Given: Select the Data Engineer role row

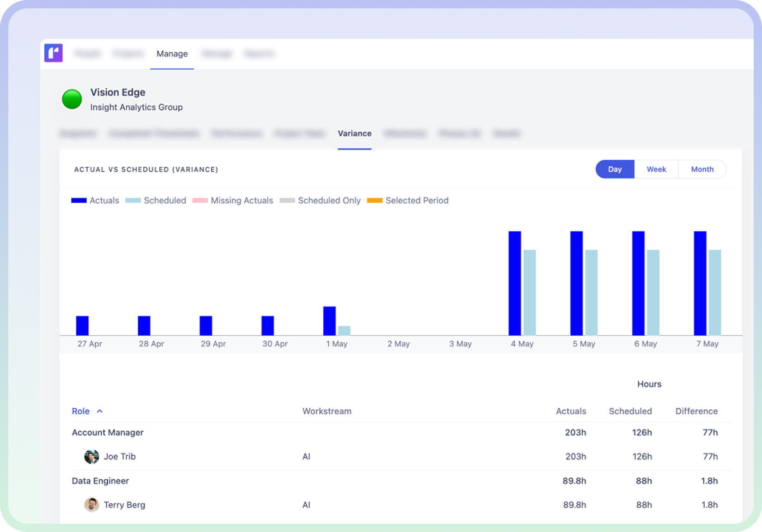Looking at the screenshot, I should [x=401, y=481].
